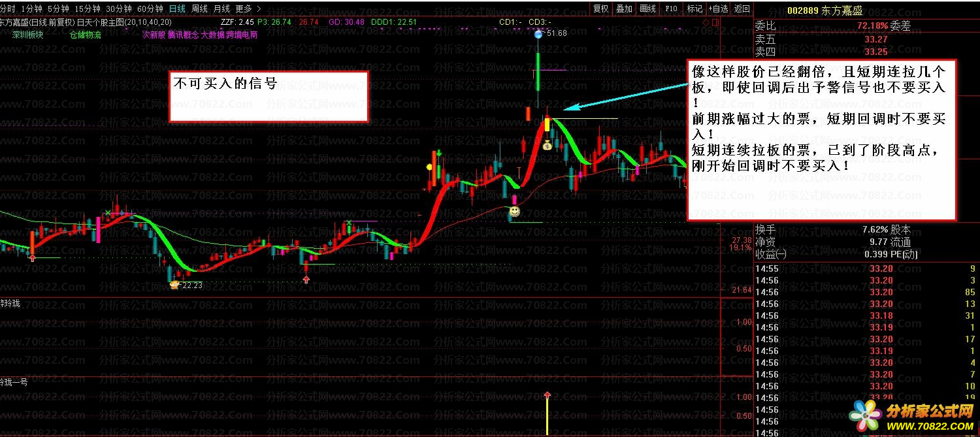
Task: Click the face icon at 22.23 low
Action: coord(174,285)
